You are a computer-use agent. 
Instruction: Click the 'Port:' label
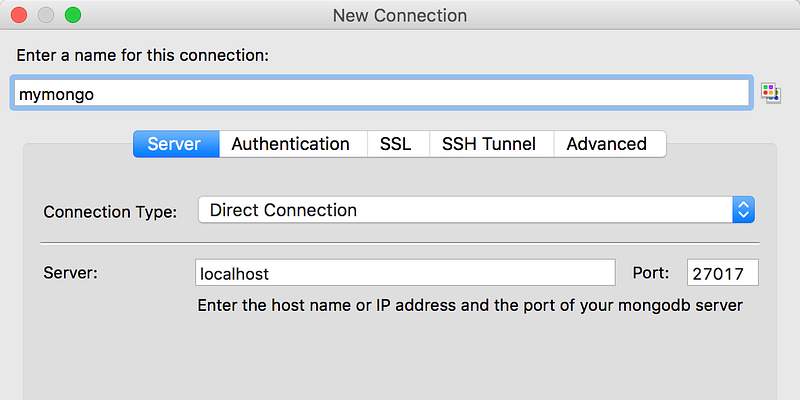click(x=651, y=272)
